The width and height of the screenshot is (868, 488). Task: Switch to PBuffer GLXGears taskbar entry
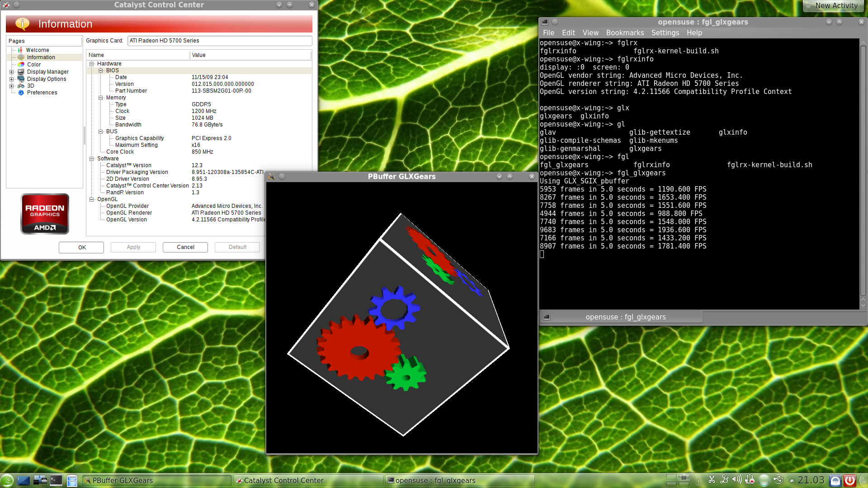pos(157,480)
